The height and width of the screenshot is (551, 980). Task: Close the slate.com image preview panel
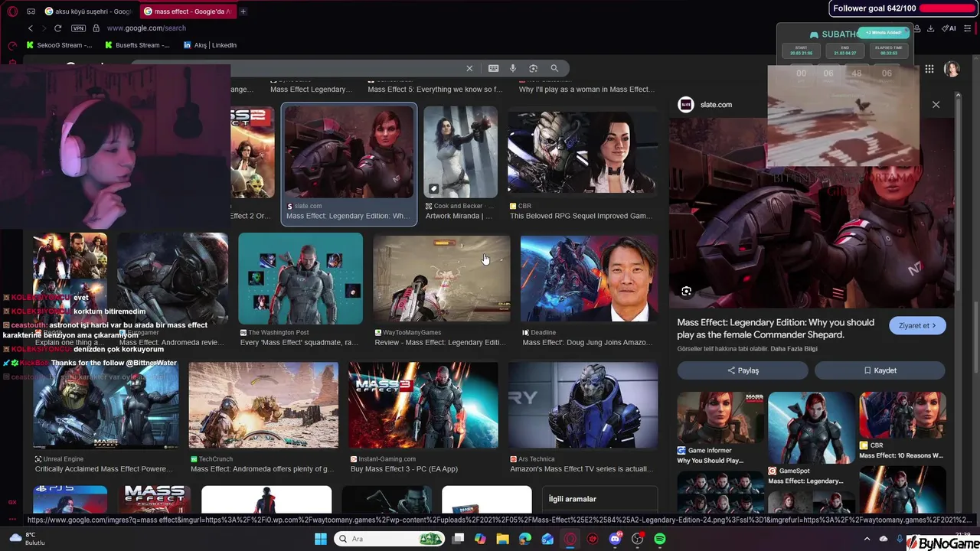(x=936, y=105)
